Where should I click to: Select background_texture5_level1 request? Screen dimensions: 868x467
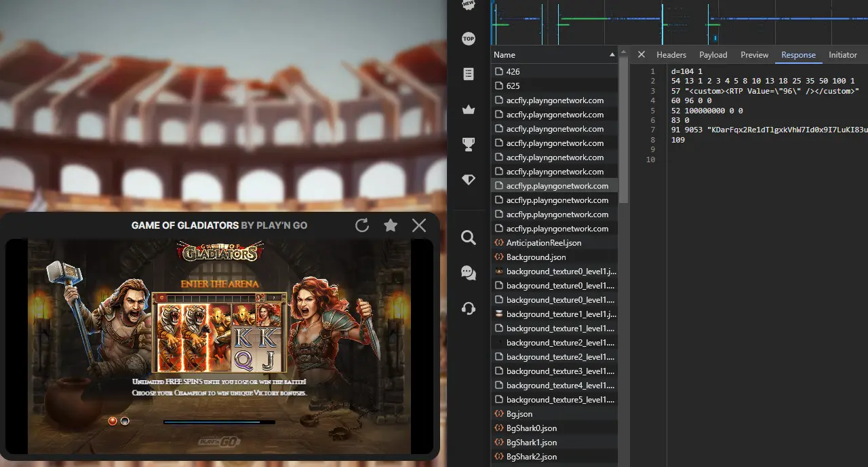554,399
